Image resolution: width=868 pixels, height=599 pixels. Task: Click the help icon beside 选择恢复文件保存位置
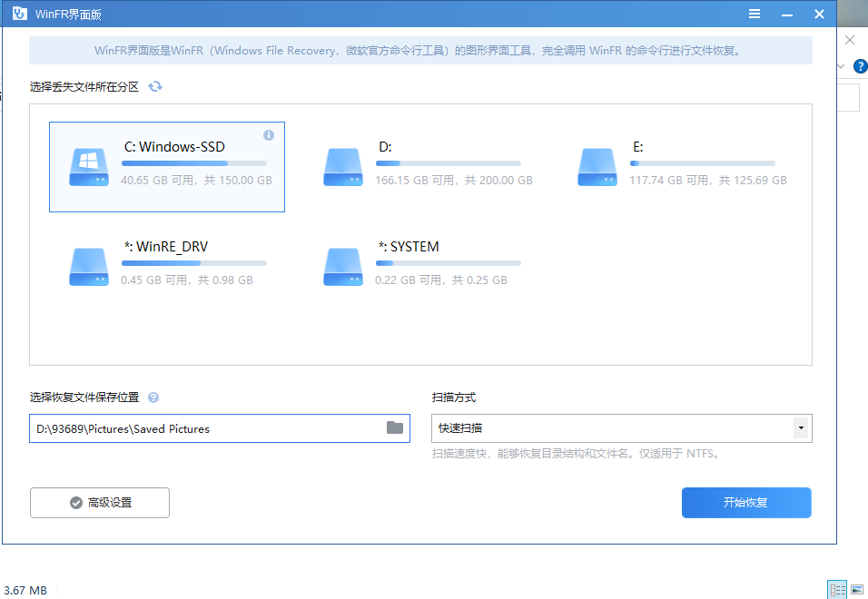click(x=153, y=398)
